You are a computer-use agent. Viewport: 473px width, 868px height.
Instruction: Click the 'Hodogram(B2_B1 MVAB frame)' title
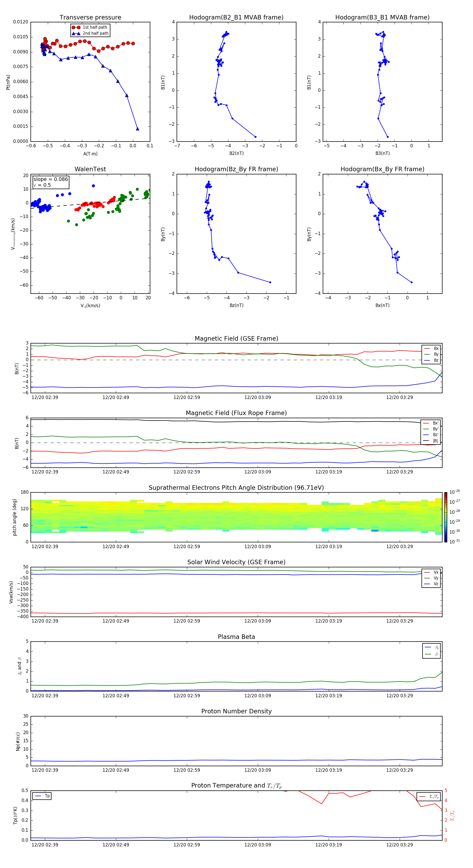point(236,18)
